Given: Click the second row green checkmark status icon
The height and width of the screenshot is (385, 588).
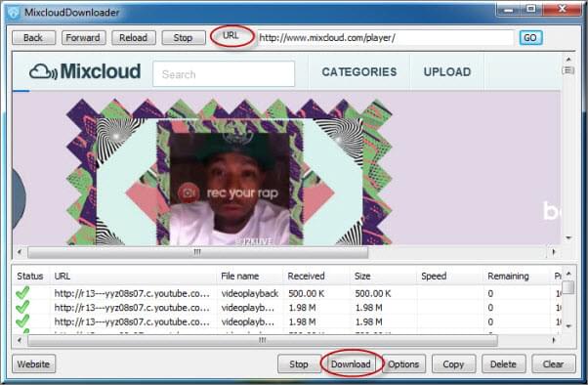Looking at the screenshot, I should click(x=22, y=307).
